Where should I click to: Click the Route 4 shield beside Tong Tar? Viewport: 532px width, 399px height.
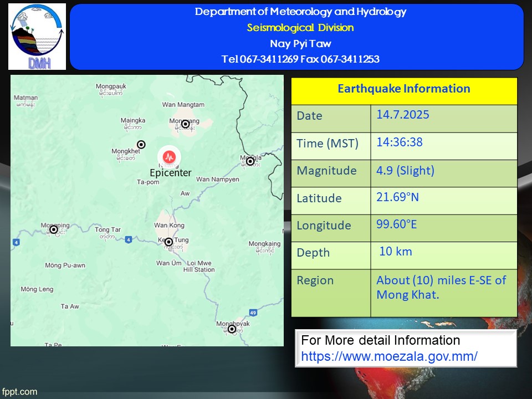click(128, 239)
